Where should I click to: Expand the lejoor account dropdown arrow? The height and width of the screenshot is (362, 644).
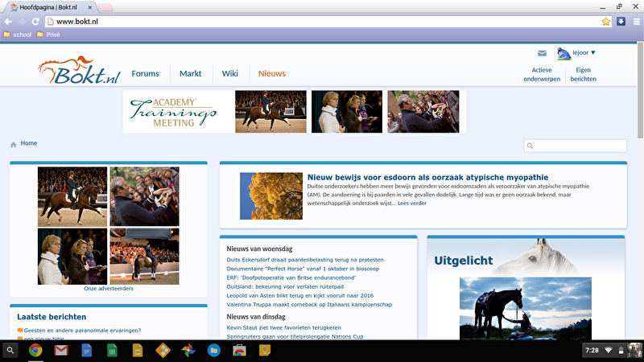592,52
